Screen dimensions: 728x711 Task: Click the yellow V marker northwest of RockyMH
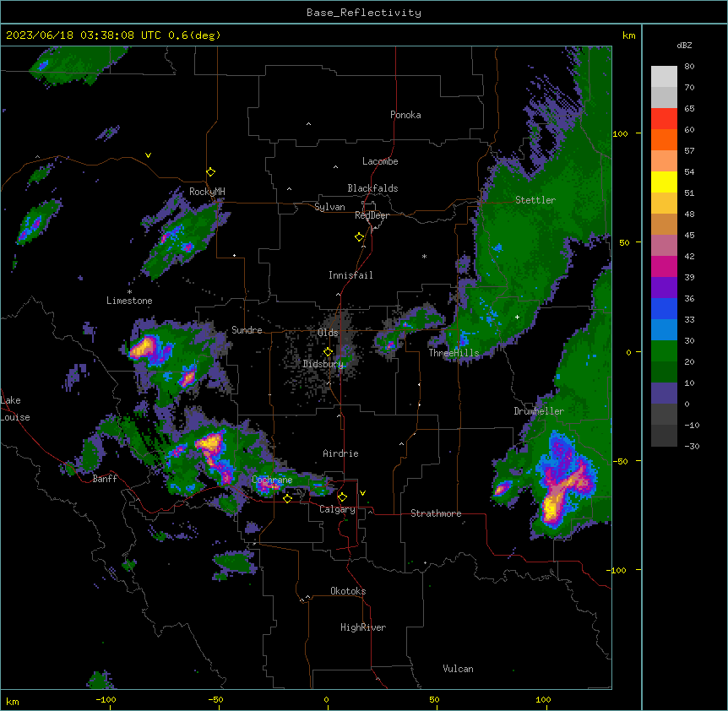click(x=148, y=155)
